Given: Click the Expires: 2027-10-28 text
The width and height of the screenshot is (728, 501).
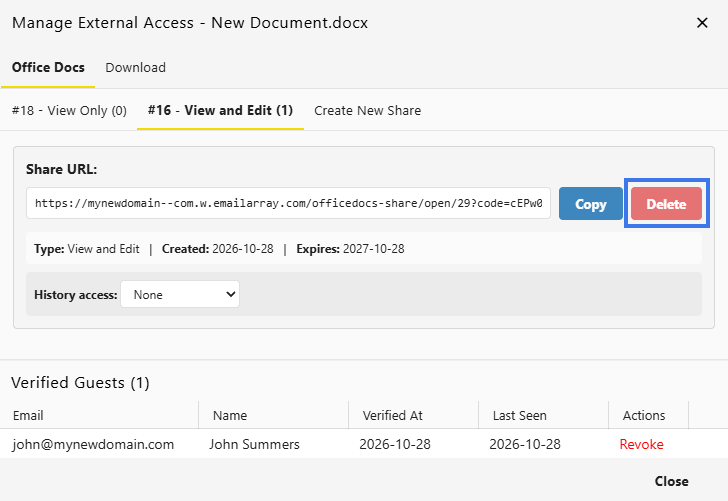Looking at the screenshot, I should (350, 249).
